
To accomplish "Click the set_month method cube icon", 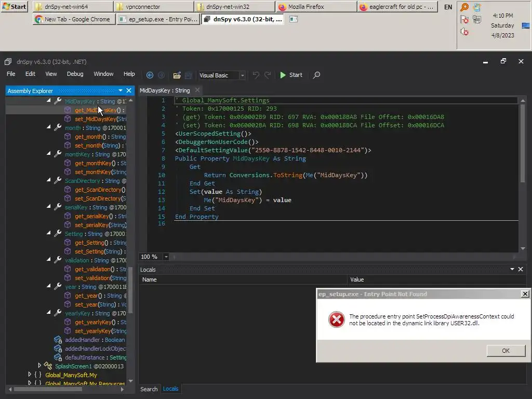I will pos(68,145).
